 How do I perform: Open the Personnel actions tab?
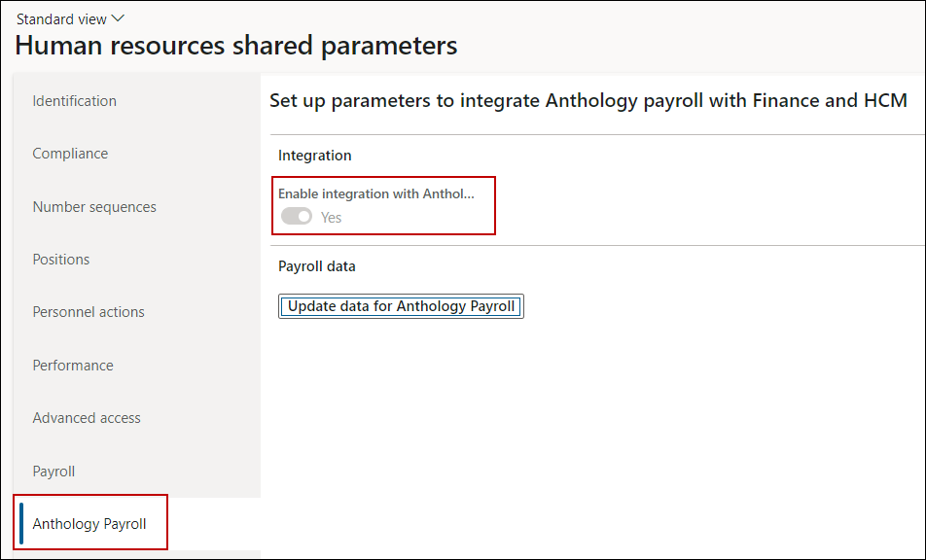point(89,312)
